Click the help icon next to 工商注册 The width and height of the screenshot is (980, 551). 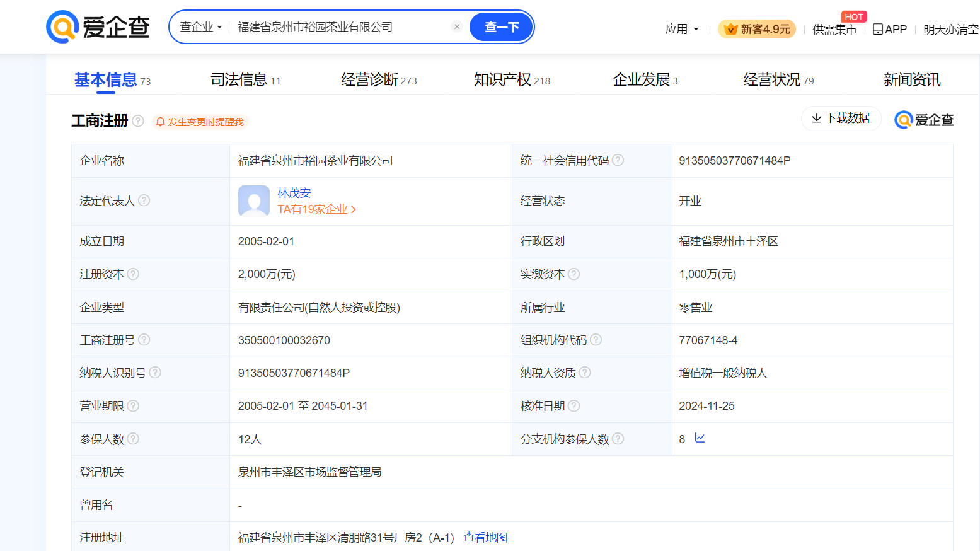(x=138, y=121)
